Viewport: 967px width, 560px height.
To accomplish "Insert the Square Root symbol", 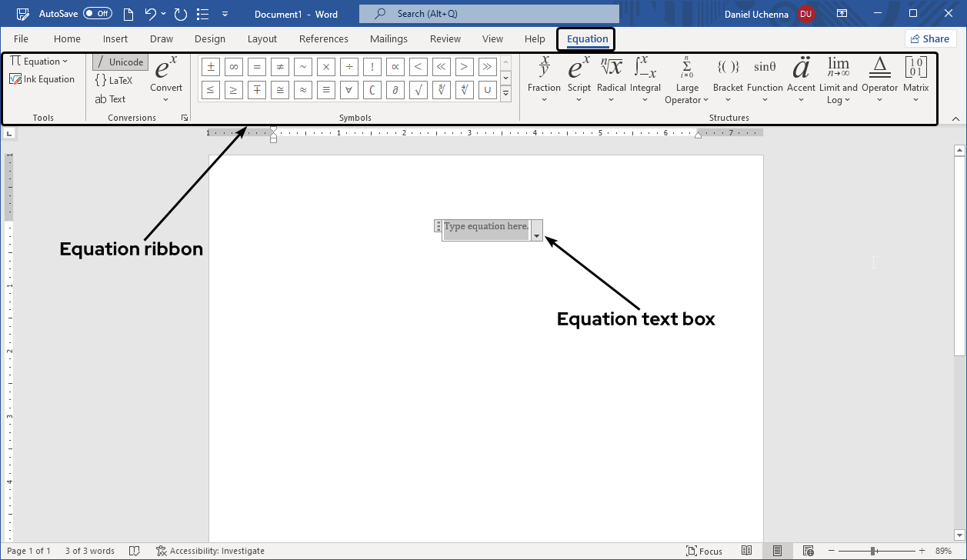I will 418,89.
